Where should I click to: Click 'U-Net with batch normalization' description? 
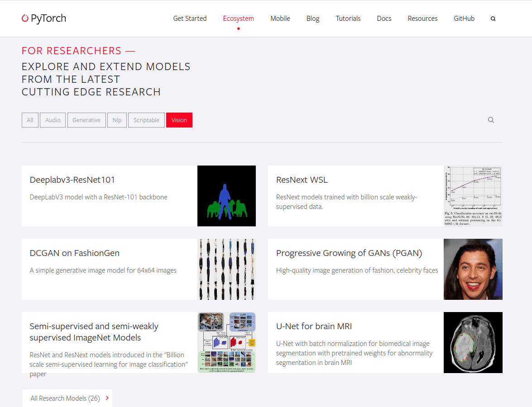click(x=354, y=353)
